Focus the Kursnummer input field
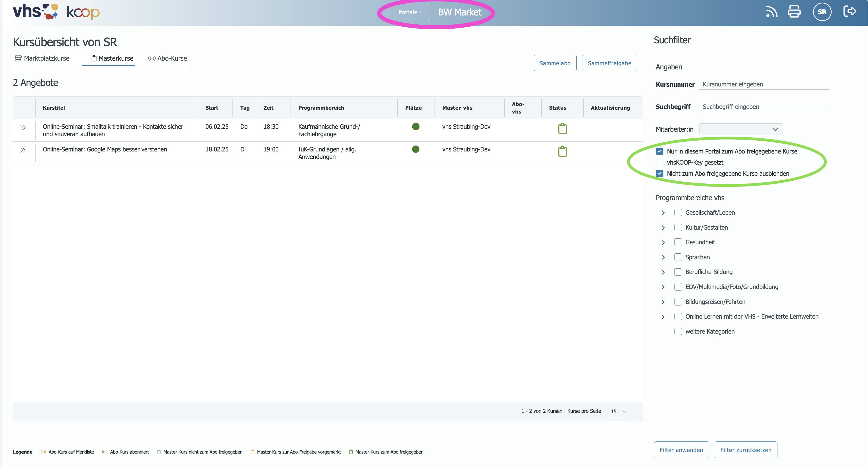 [765, 84]
